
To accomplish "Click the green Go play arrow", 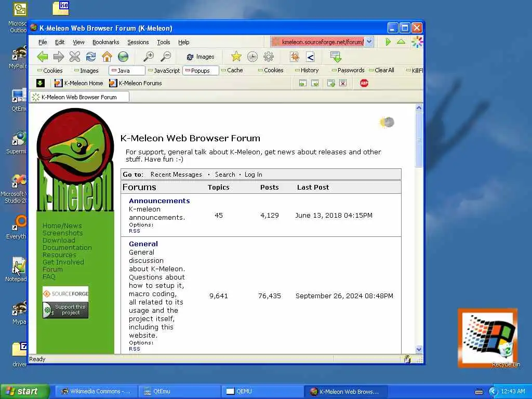I will click(388, 42).
